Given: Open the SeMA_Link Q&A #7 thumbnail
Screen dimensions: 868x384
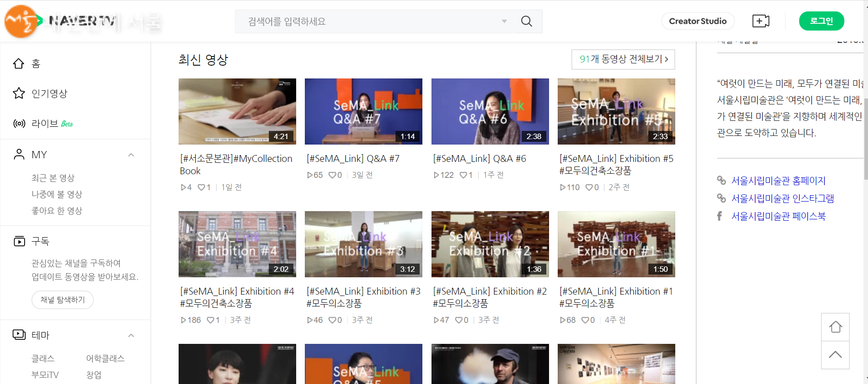Looking at the screenshot, I should click(363, 111).
